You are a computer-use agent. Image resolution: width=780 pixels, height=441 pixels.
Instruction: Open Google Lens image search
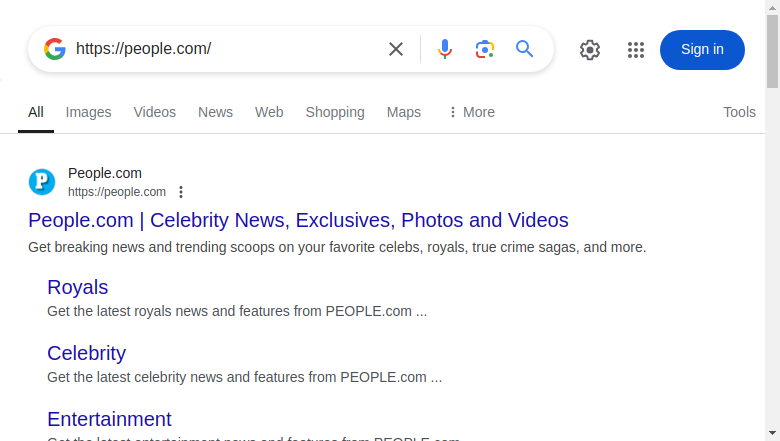pyautogui.click(x=485, y=49)
